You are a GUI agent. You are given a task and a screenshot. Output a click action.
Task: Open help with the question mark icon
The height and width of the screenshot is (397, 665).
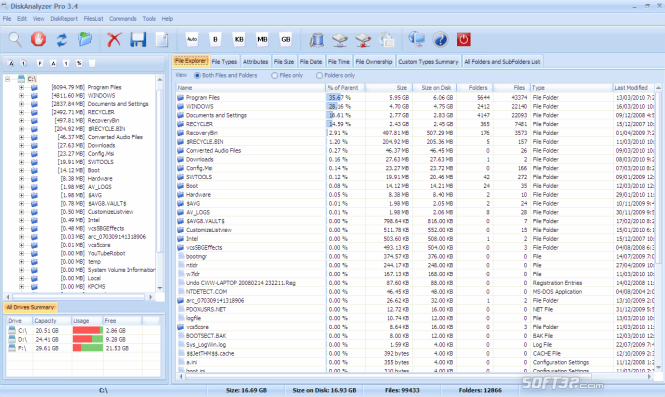click(x=440, y=40)
